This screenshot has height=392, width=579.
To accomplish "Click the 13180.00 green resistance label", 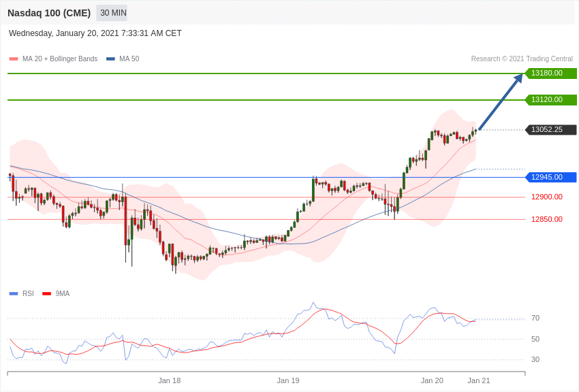I will pyautogui.click(x=550, y=73).
